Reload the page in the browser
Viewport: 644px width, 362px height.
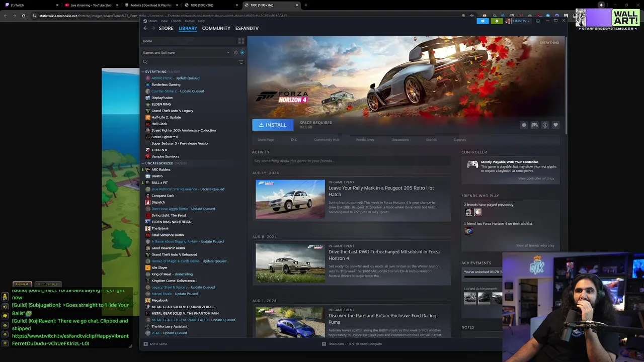tap(23, 16)
